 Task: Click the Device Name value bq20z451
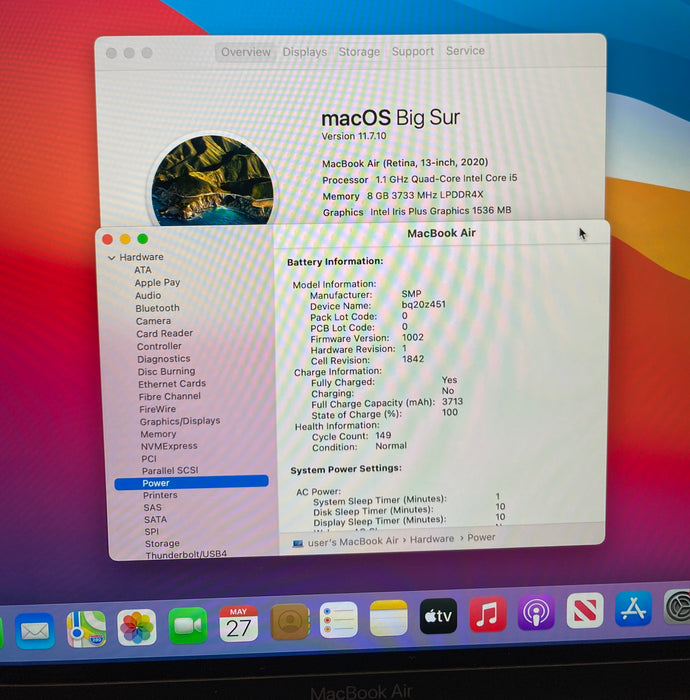[424, 304]
